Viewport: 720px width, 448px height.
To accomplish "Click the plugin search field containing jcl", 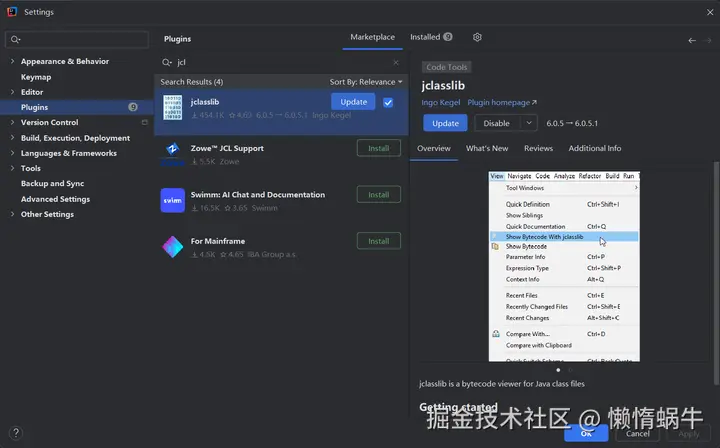I will (281, 62).
